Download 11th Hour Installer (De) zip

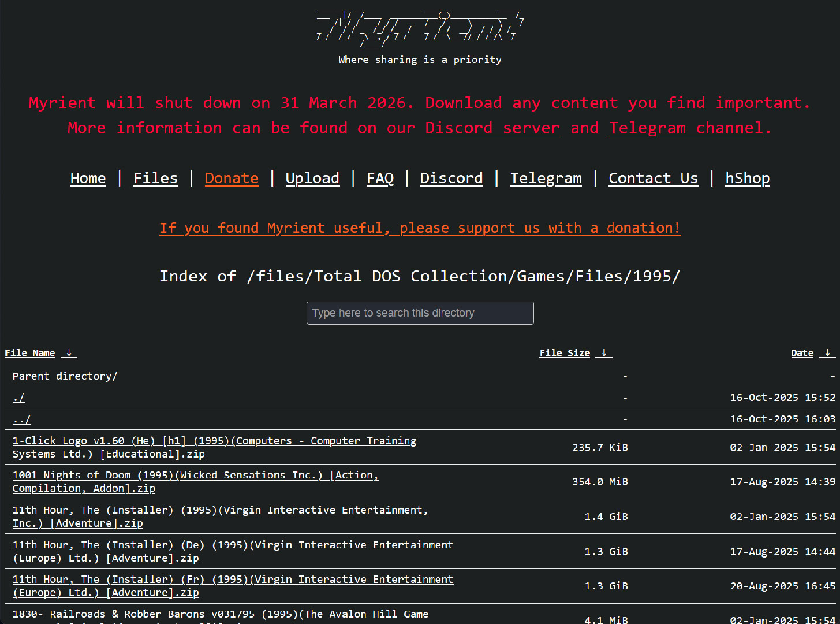tap(233, 551)
